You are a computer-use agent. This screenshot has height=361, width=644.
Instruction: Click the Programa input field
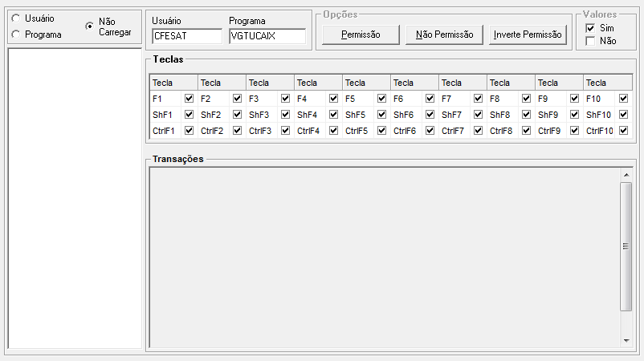[x=267, y=36]
